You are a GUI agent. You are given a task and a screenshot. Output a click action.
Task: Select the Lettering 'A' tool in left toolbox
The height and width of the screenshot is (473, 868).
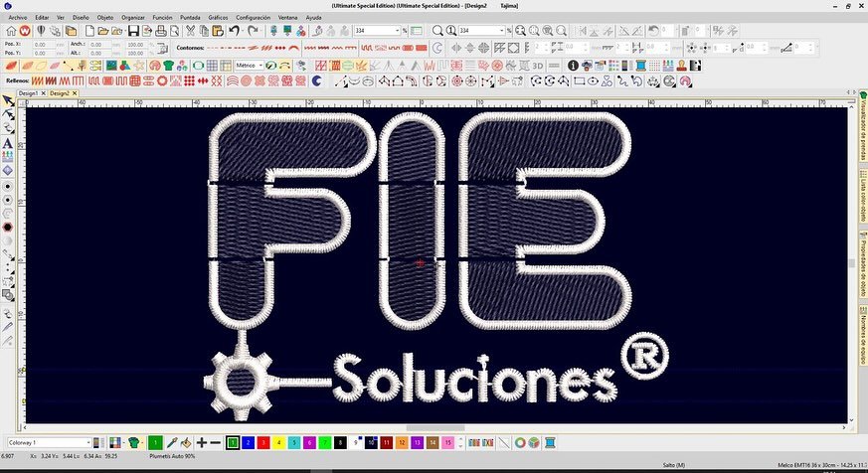[x=8, y=143]
